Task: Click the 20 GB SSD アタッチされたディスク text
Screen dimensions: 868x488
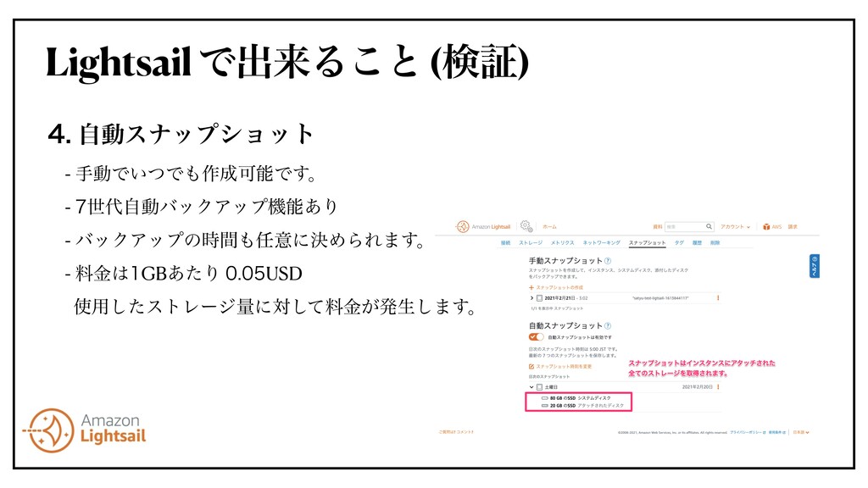Action: click(x=587, y=406)
